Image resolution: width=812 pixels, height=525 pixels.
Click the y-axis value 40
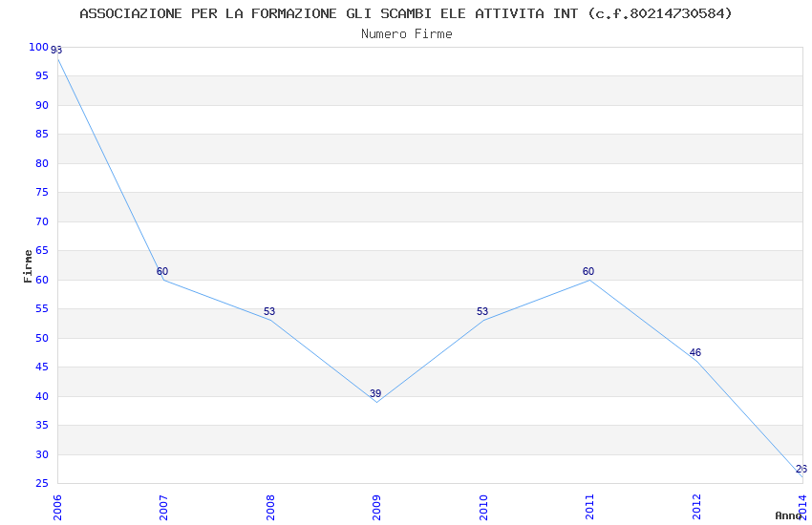point(42,397)
